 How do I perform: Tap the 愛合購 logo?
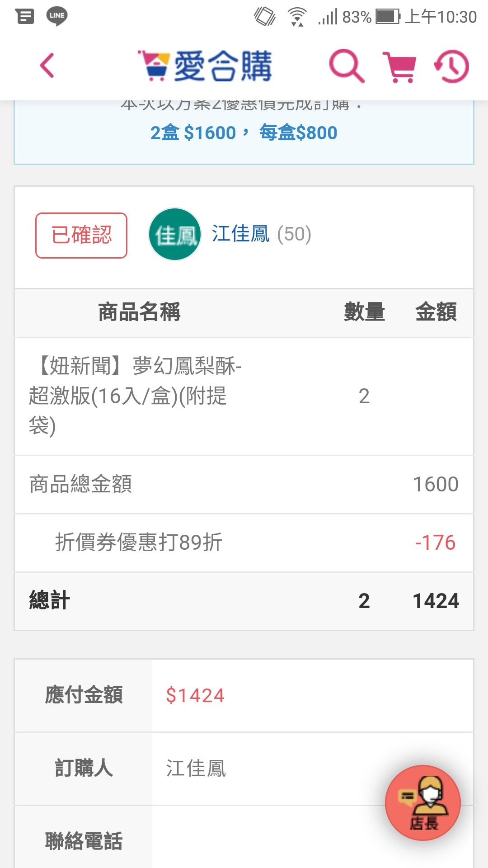click(205, 66)
